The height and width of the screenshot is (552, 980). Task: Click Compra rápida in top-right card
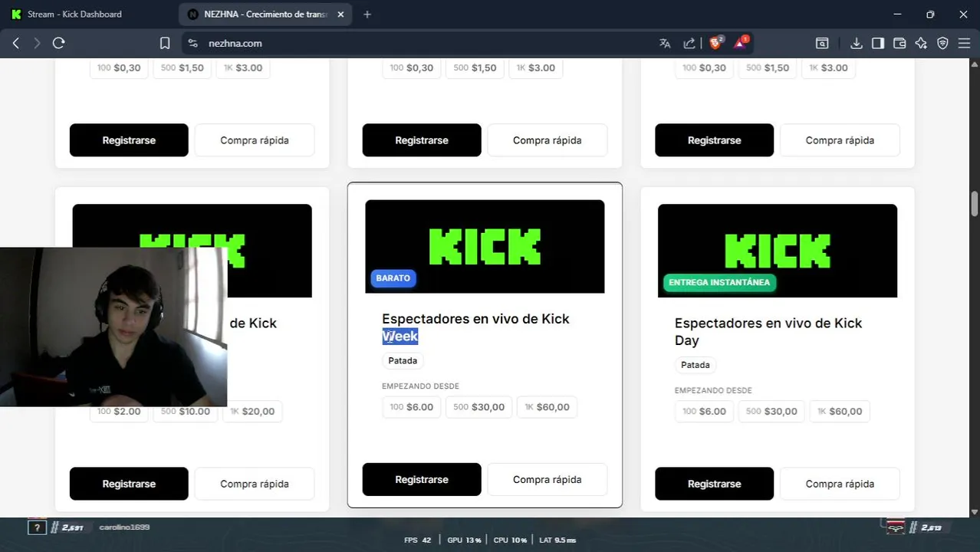coord(840,140)
